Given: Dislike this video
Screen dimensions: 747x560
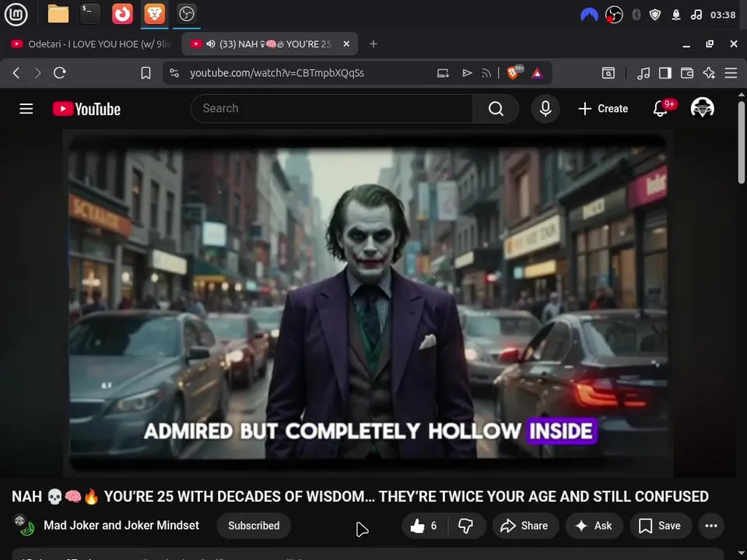Looking at the screenshot, I should tap(466, 526).
